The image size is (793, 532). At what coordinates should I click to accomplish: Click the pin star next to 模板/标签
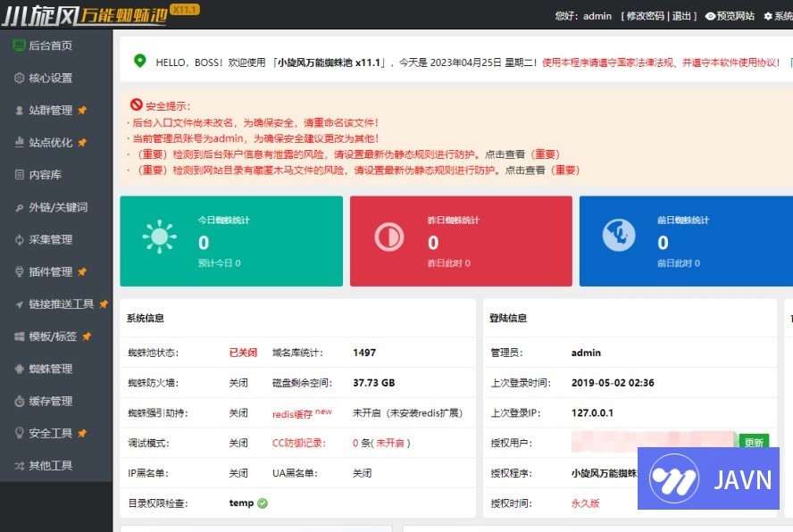point(87,337)
